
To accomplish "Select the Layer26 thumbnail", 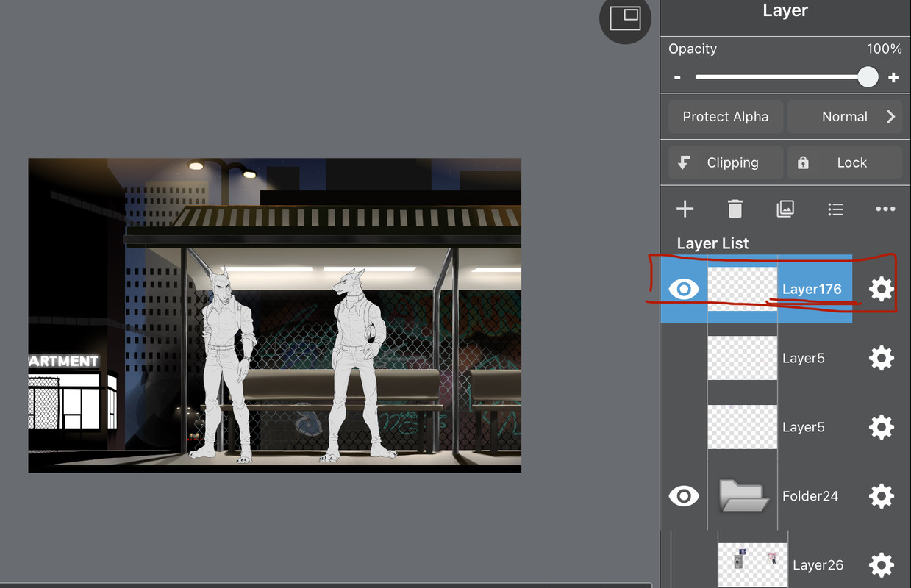I will click(x=753, y=564).
